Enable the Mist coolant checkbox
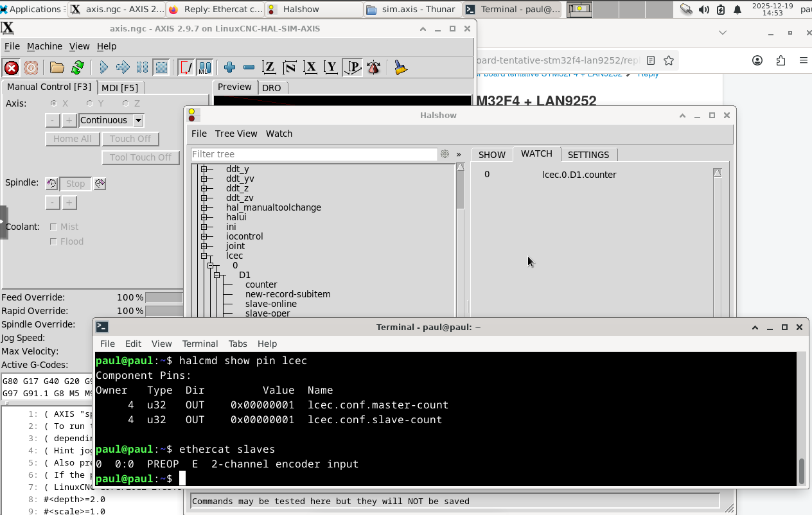The image size is (812, 515). point(53,227)
